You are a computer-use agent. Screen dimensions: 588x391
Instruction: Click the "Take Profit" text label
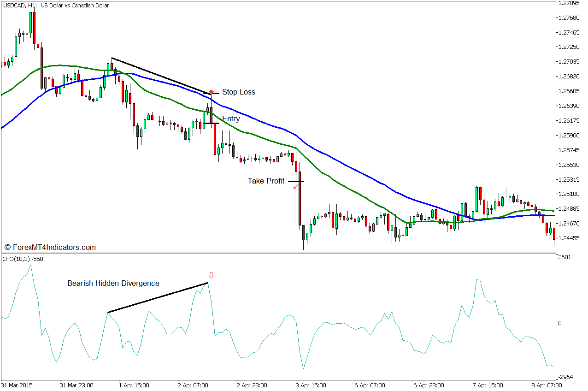[x=266, y=181]
